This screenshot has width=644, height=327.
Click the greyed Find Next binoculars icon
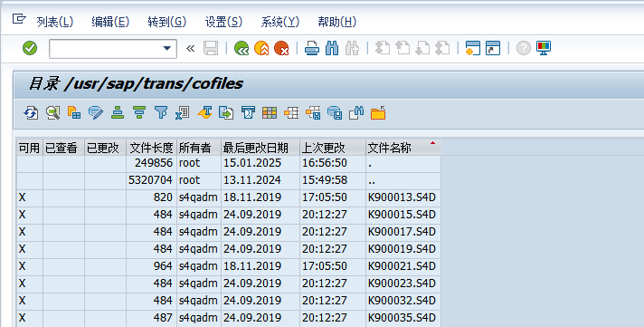pos(352,49)
